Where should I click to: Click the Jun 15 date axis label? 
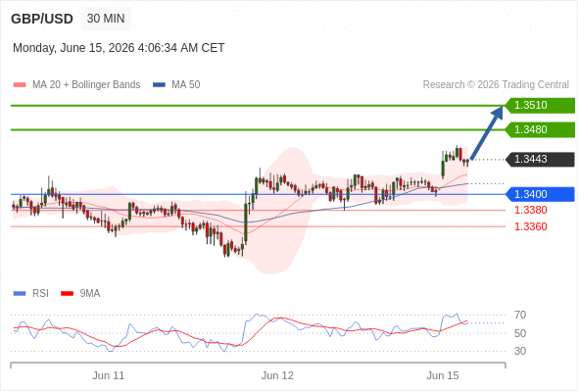click(x=443, y=375)
